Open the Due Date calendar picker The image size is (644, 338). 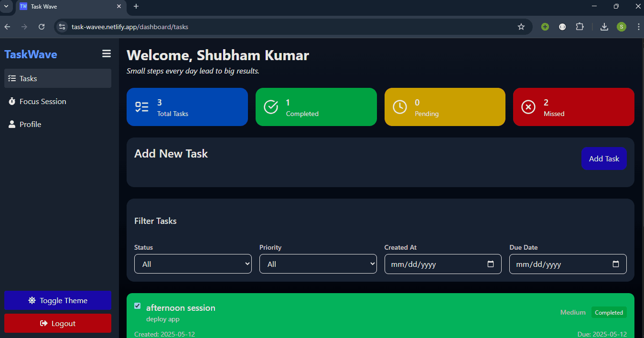pos(616,264)
